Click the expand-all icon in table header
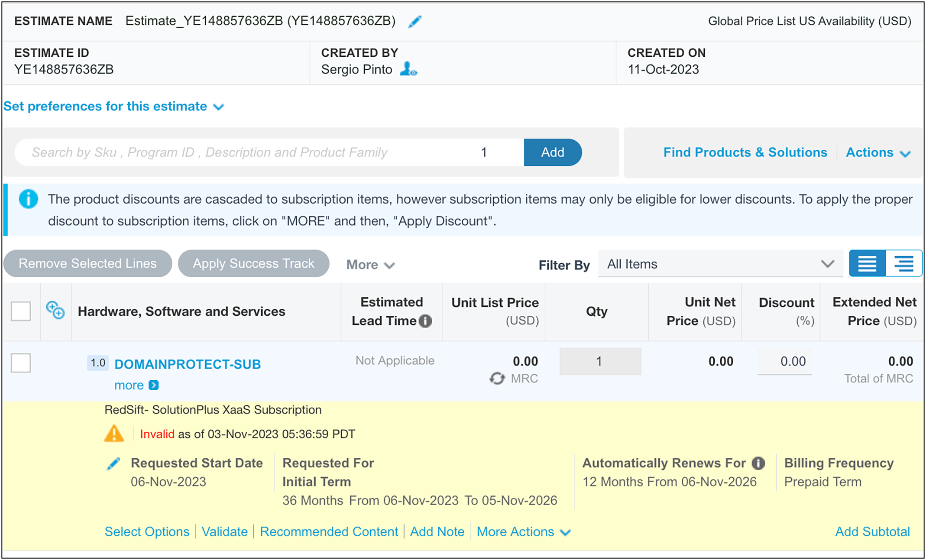Image resolution: width=926 pixels, height=560 pixels. (x=56, y=311)
